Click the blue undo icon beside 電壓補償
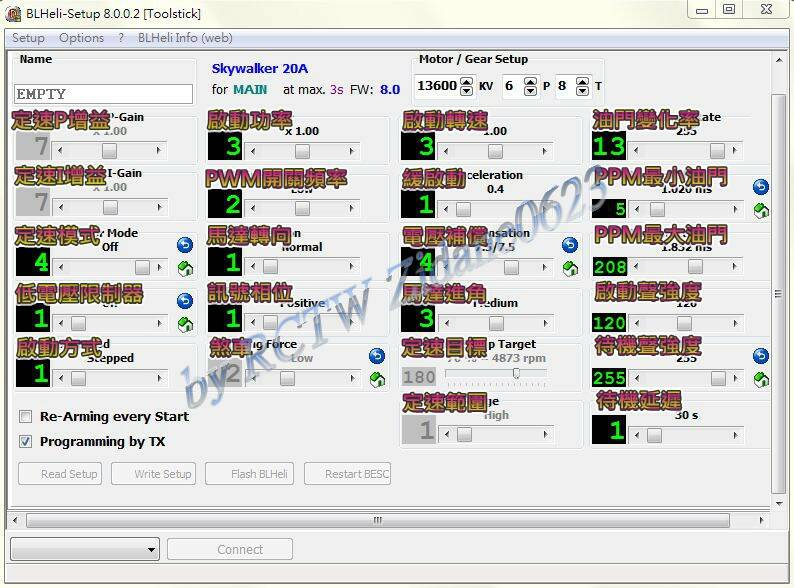 point(570,245)
